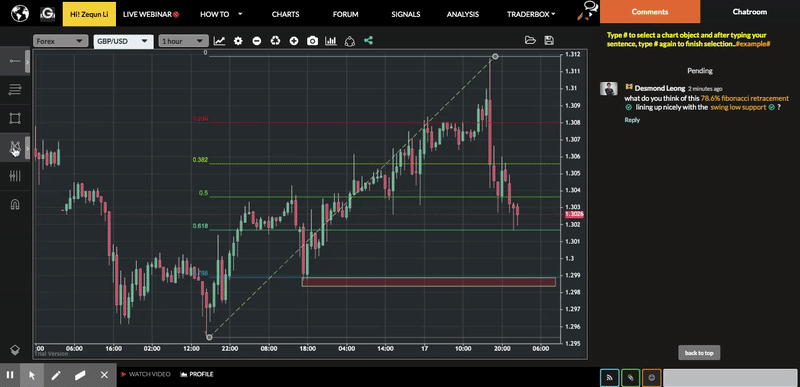Image resolution: width=800 pixels, height=387 pixels.
Task: Open a saved chart with folder icon
Action: [x=530, y=41]
